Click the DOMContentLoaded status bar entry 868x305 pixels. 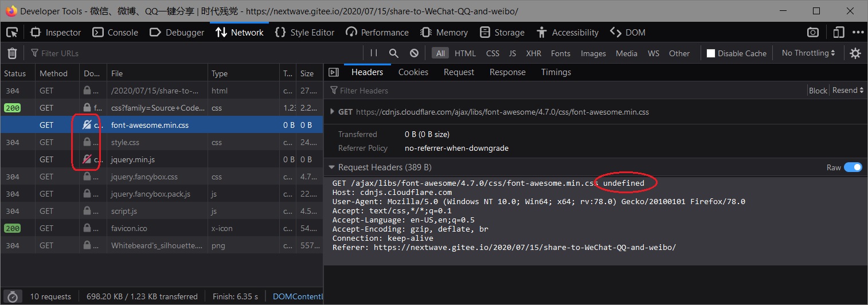[298, 296]
